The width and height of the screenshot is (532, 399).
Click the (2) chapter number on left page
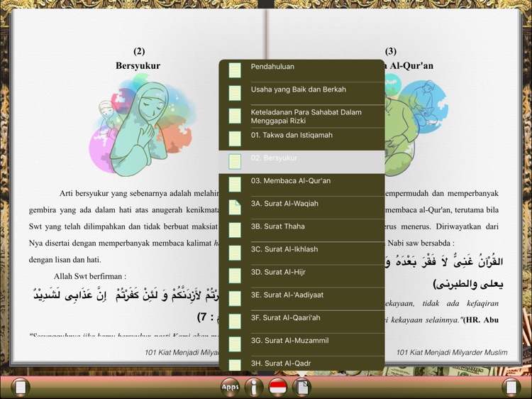pyautogui.click(x=139, y=51)
